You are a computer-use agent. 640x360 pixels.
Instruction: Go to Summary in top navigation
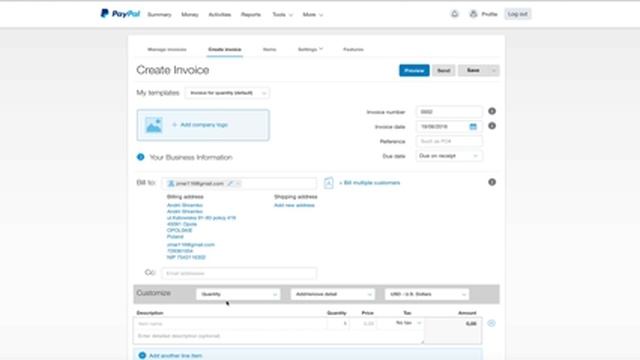pyautogui.click(x=159, y=15)
